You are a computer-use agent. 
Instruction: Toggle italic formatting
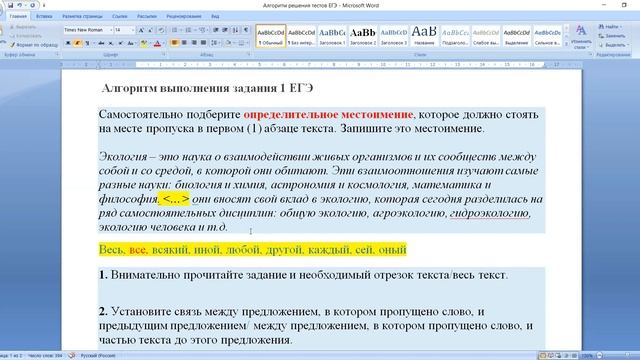pyautogui.click(x=77, y=43)
